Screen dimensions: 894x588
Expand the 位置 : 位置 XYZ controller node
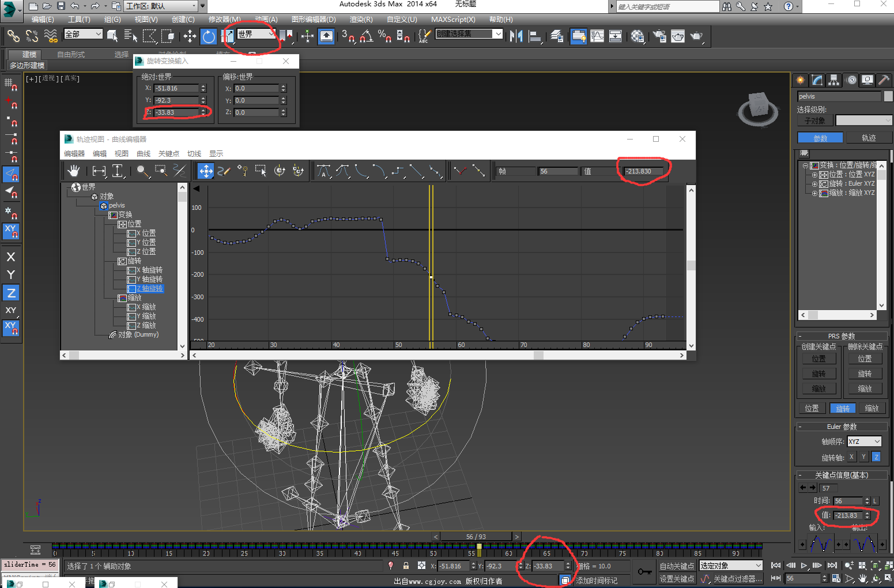814,174
